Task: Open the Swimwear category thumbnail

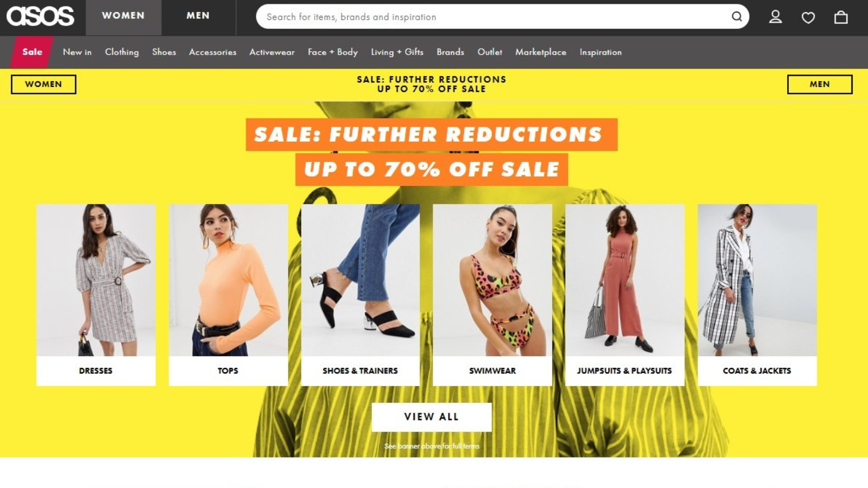Action: pos(492,295)
